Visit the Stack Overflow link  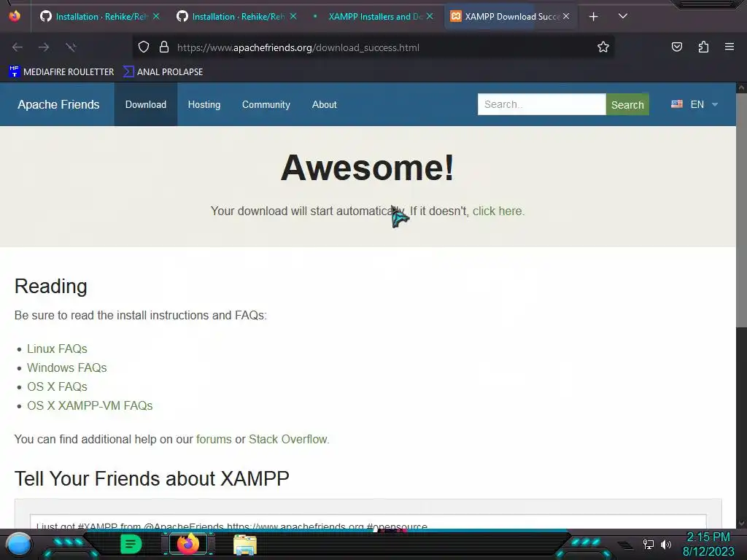click(287, 439)
